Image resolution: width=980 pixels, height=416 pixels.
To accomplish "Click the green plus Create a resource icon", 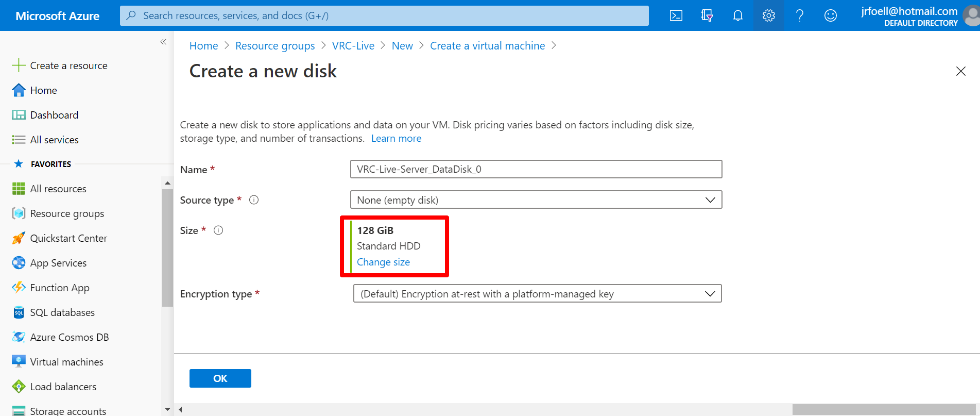I will pyautogui.click(x=19, y=65).
